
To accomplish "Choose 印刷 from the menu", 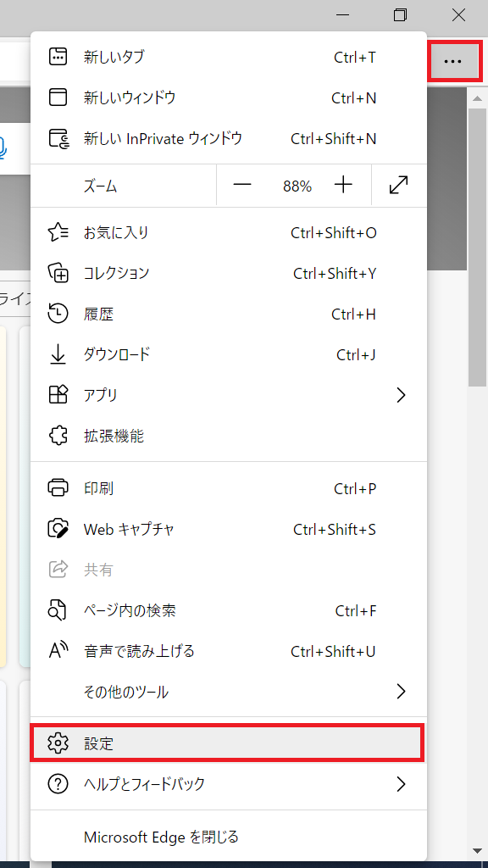I will (x=229, y=488).
